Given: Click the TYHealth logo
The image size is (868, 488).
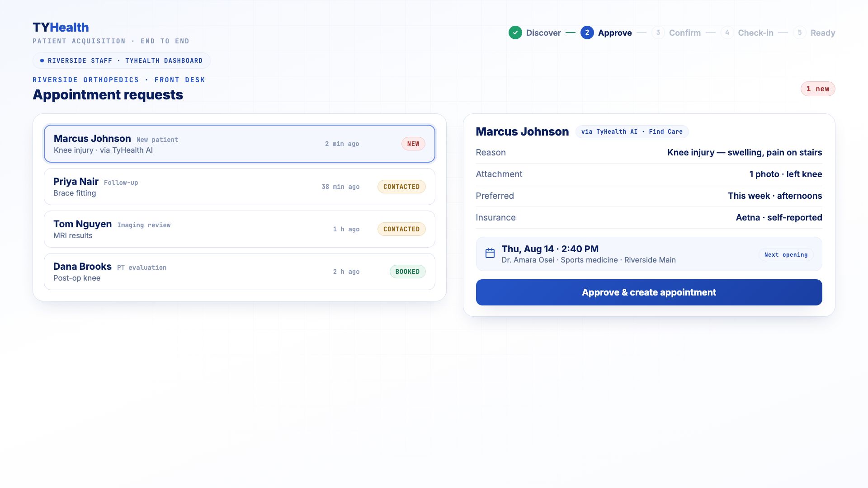Looking at the screenshot, I should (61, 27).
